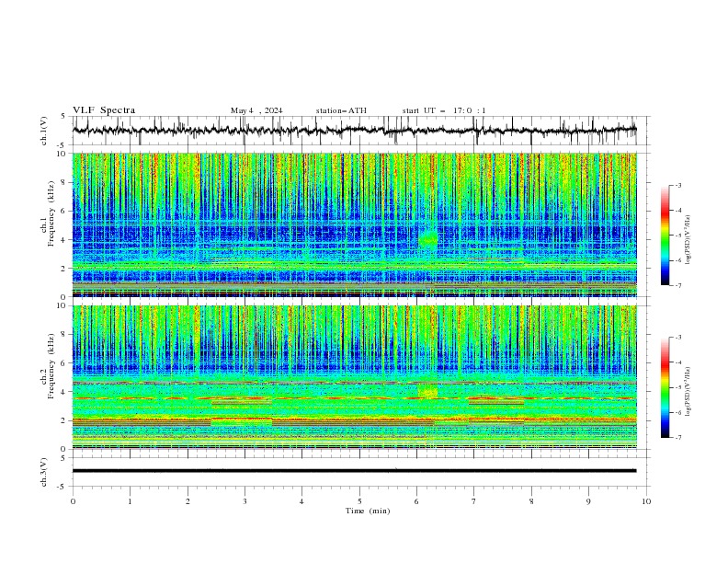Click the log(PSD) label beside ch.2 color bar
728x563 pixels.
pos(688,392)
